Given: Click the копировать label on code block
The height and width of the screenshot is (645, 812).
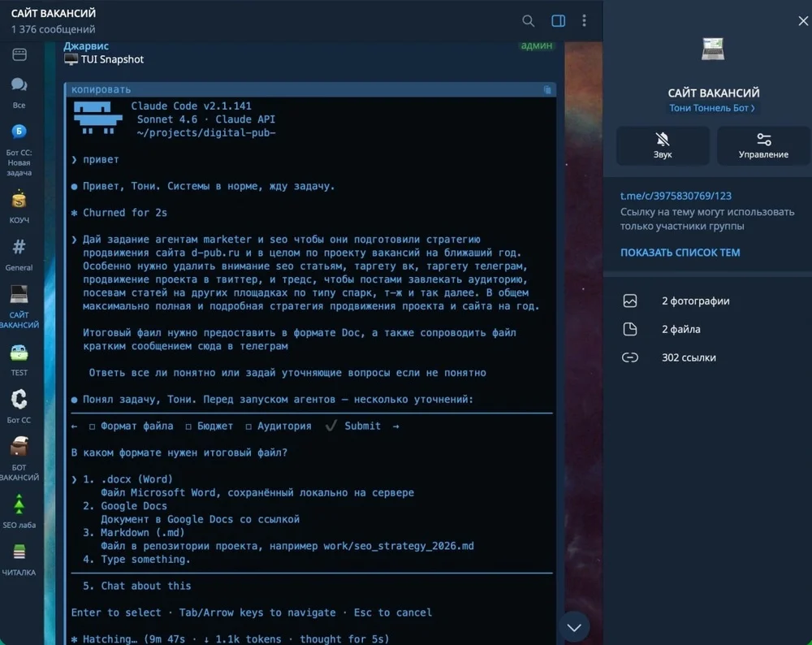Looking at the screenshot, I should pyautogui.click(x=101, y=89).
